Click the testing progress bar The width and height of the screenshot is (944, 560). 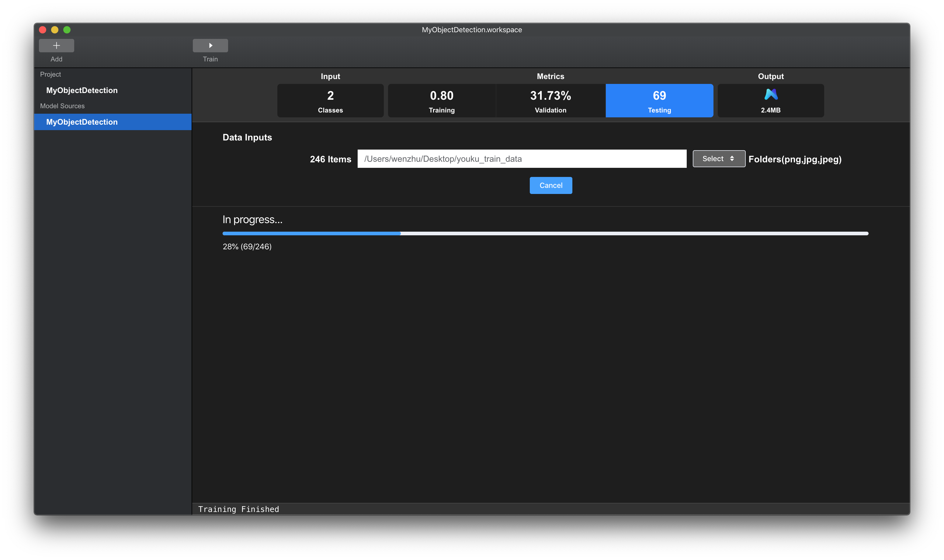[545, 233]
